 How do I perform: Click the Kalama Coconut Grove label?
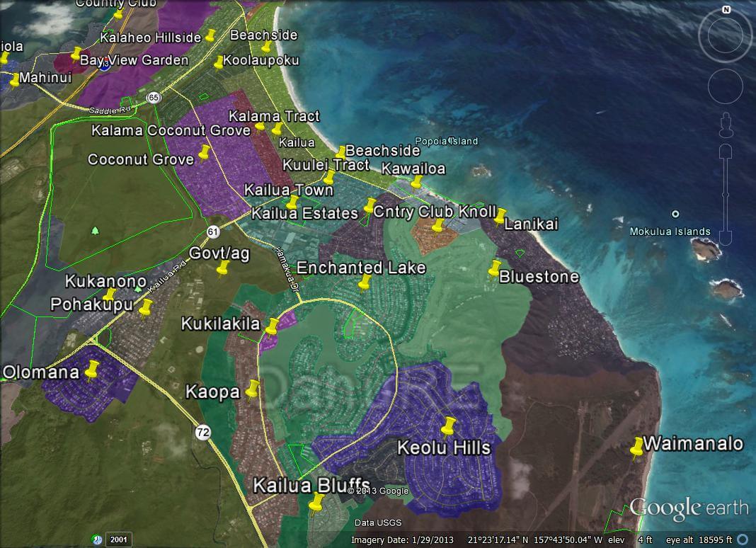click(171, 130)
